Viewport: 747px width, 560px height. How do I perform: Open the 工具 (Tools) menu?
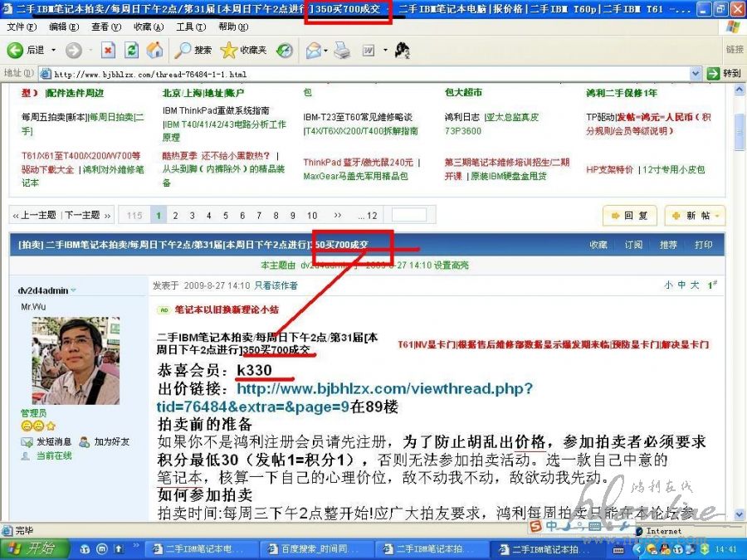186,27
